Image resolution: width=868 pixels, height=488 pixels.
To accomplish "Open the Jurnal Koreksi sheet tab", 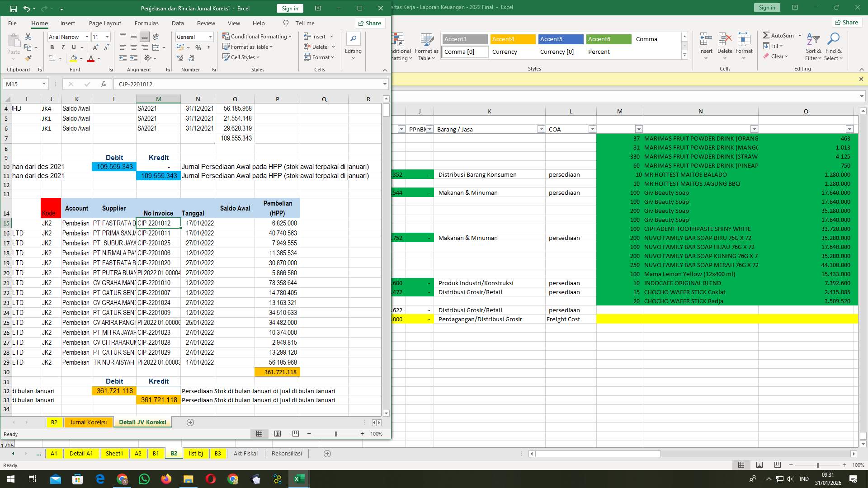I will (88, 422).
